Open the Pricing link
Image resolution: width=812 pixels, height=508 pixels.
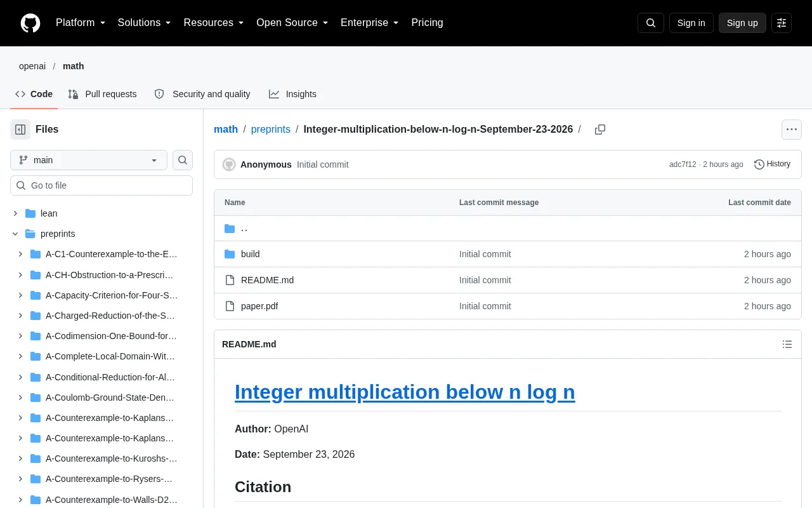tap(427, 23)
